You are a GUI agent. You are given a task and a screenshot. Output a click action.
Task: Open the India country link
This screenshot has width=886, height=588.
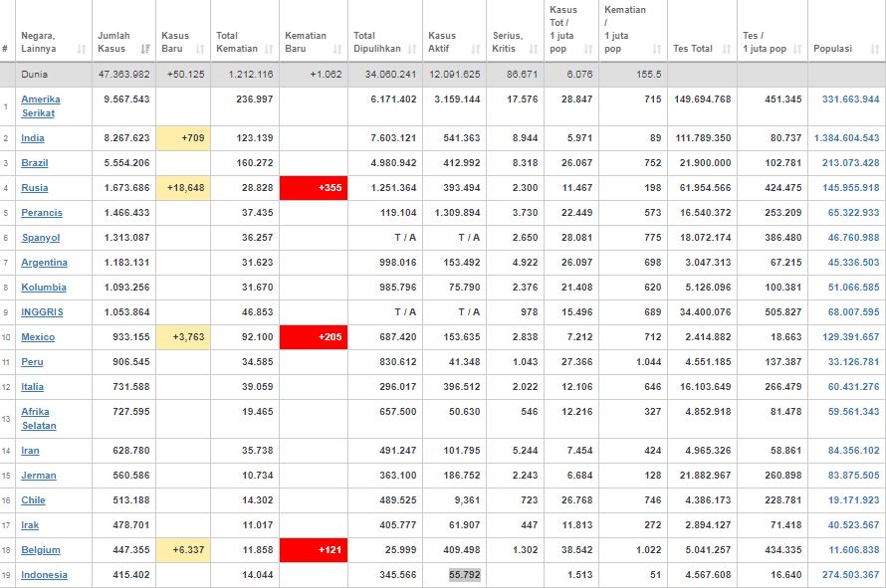pyautogui.click(x=32, y=138)
